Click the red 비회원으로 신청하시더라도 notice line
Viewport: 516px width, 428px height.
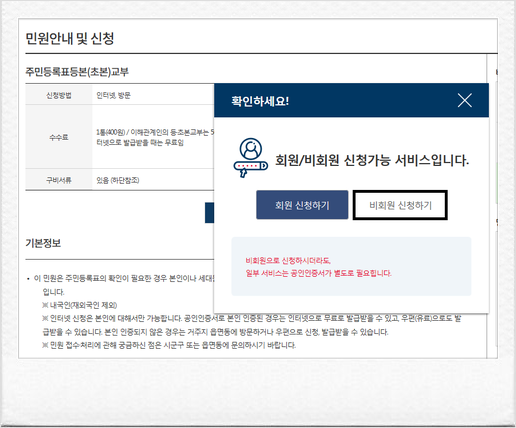pos(288,260)
